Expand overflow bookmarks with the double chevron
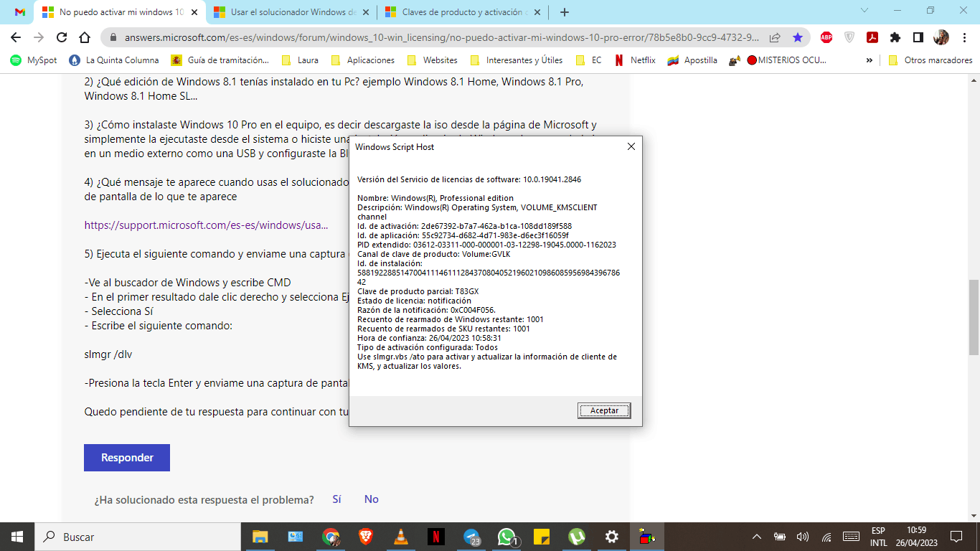The height and width of the screenshot is (551, 980). pos(870,60)
